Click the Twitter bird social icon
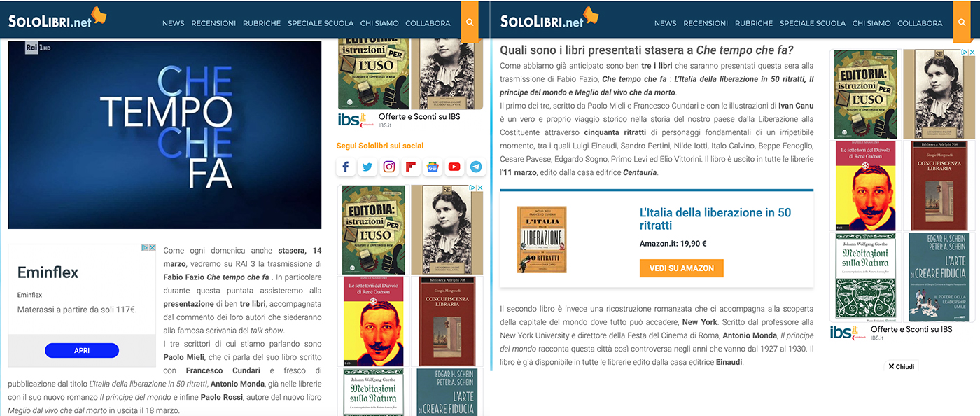 click(x=367, y=167)
